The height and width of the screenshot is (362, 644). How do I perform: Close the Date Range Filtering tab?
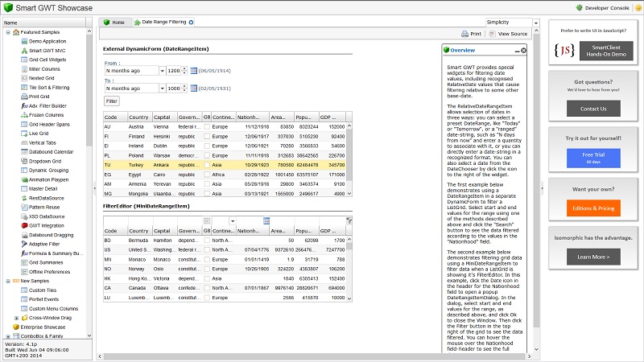pos(191,23)
